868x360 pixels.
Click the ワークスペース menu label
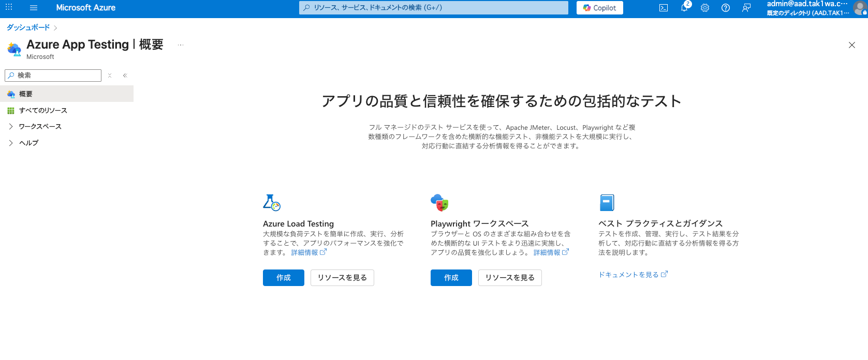(40, 127)
